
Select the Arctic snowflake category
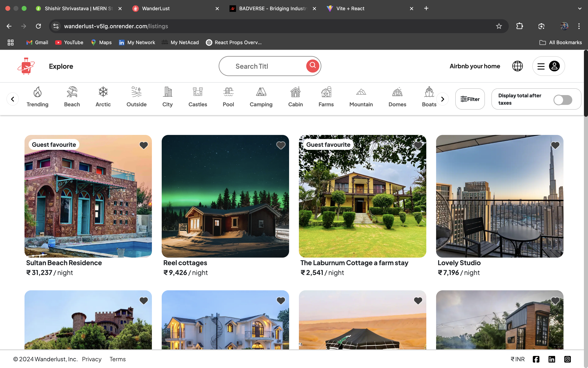coord(103,97)
